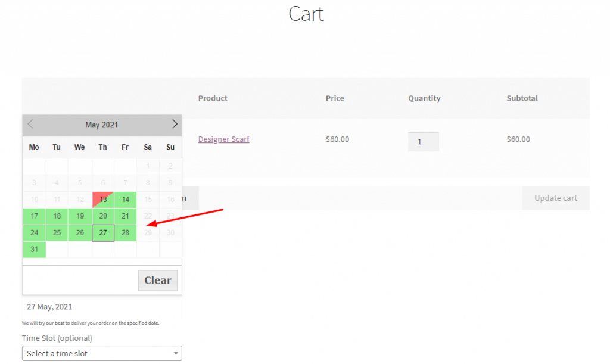The image size is (610, 364).
Task: Open the Designer Scarf product link
Action: pos(224,139)
